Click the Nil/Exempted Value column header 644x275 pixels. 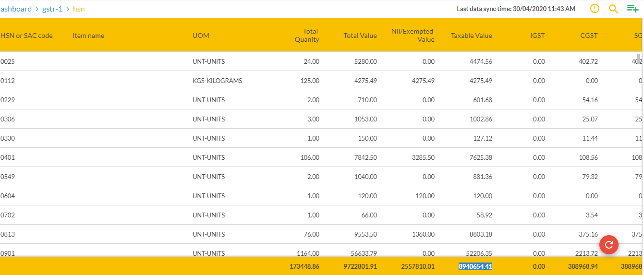(413, 36)
